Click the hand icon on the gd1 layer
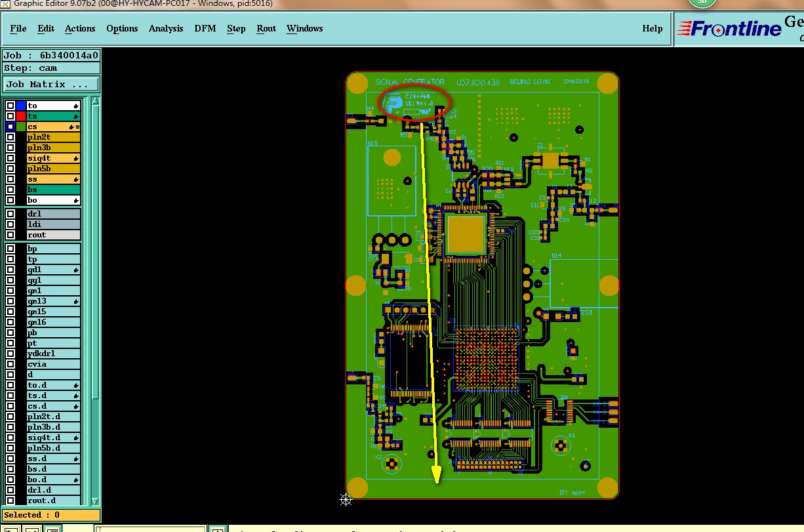This screenshot has height=532, width=804. [76, 270]
